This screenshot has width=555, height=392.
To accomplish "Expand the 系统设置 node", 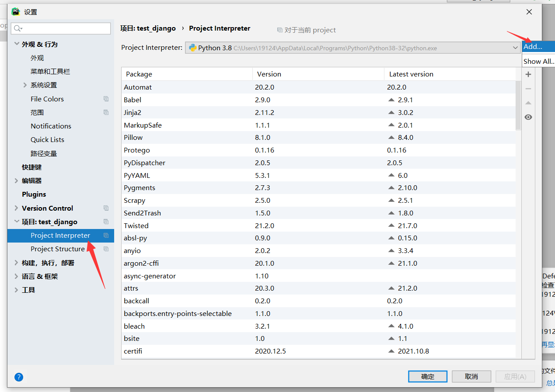I will coord(25,85).
